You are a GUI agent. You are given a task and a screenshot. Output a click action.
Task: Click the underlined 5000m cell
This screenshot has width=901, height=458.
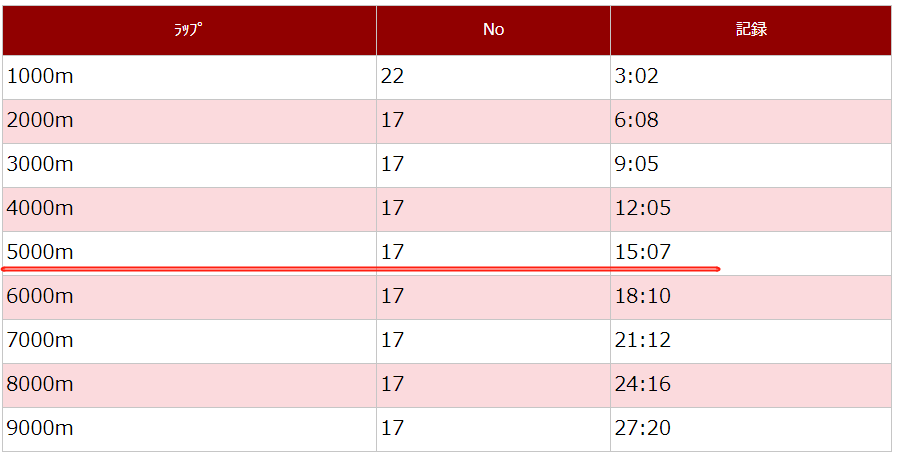[40, 252]
